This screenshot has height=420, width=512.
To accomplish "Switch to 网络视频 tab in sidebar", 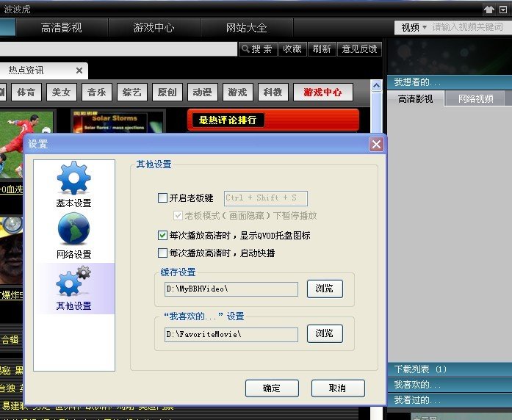I will (475, 98).
